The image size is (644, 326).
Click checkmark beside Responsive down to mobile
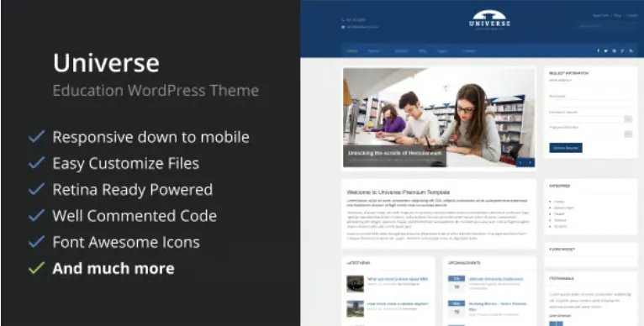(36, 136)
